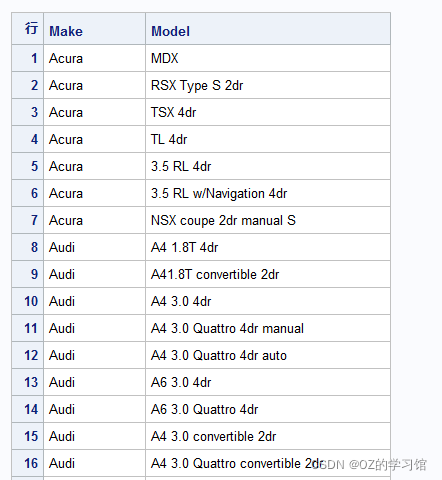
Task: Select the A4 3.0 4dr cell
Action: 268,301
